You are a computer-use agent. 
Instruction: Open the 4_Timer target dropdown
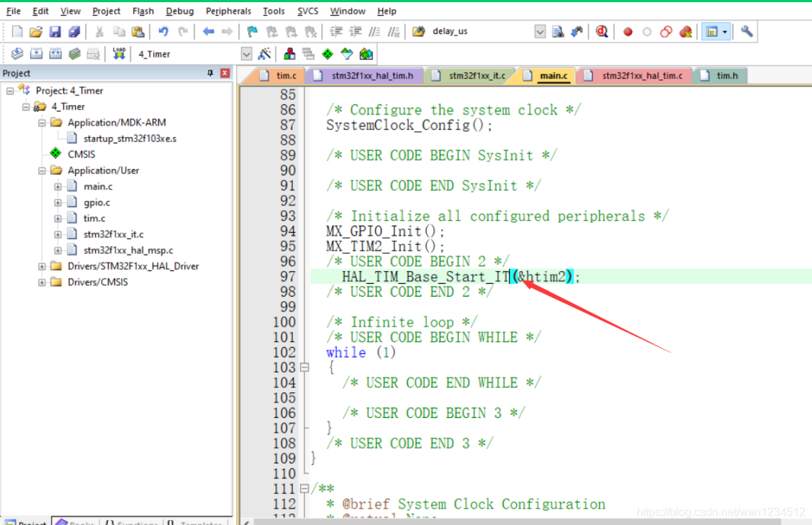coord(246,54)
